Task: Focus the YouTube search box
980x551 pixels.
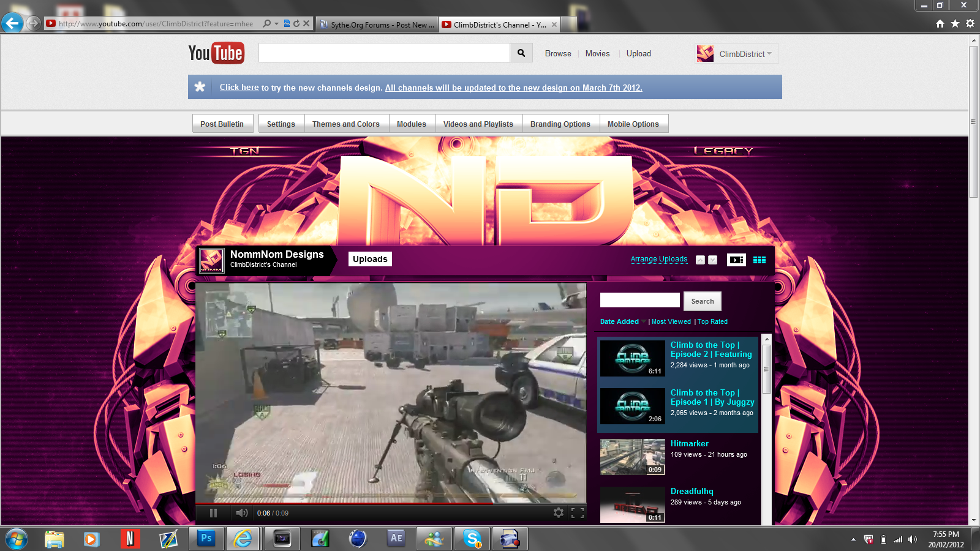Action: (384, 53)
